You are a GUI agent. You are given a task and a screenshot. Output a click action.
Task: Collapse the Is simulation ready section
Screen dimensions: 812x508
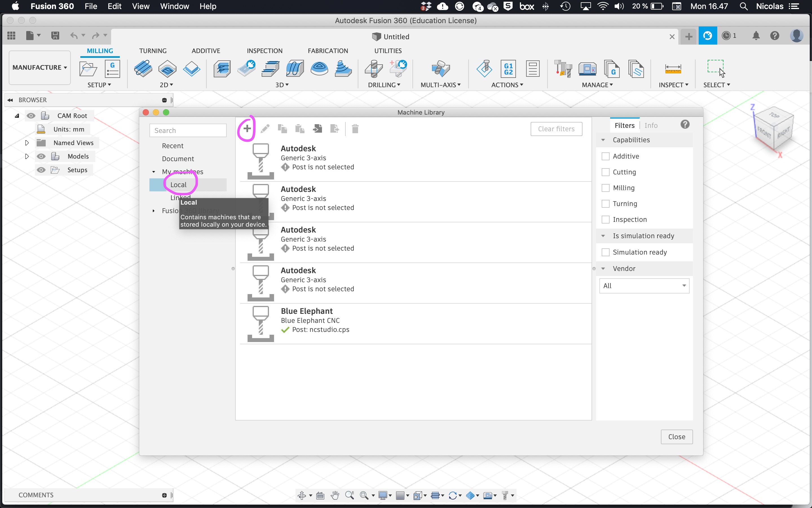pos(603,236)
